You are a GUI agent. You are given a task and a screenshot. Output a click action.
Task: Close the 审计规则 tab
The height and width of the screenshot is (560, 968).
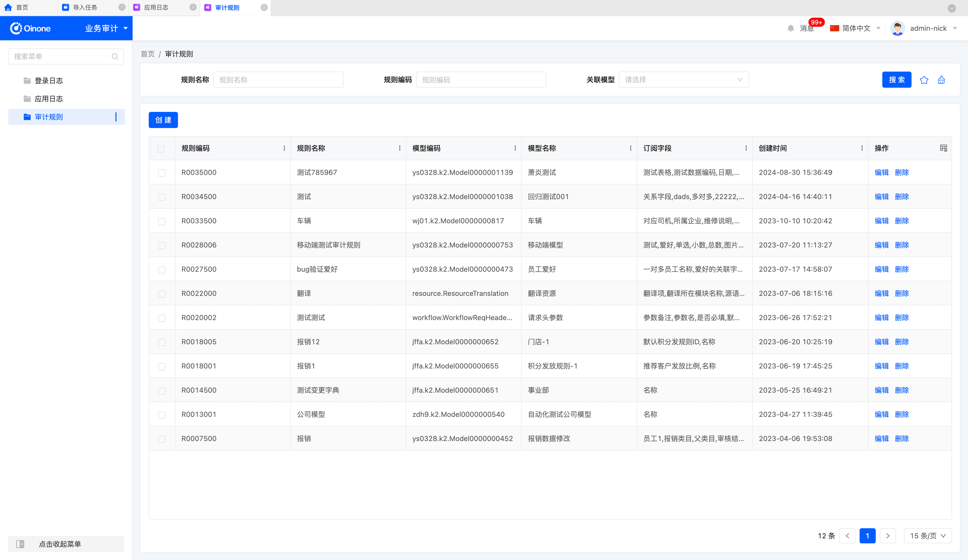264,7
